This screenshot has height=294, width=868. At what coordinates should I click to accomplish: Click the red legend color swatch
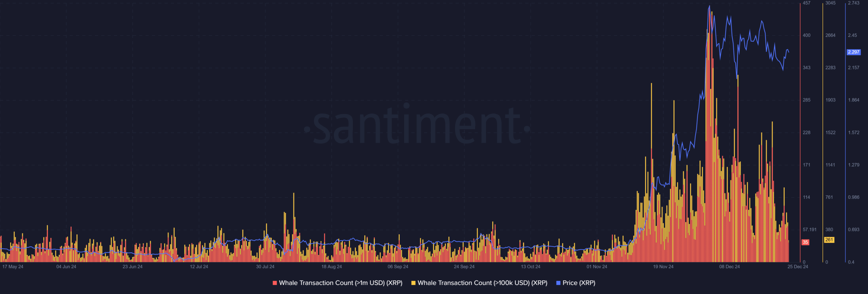coord(275,283)
